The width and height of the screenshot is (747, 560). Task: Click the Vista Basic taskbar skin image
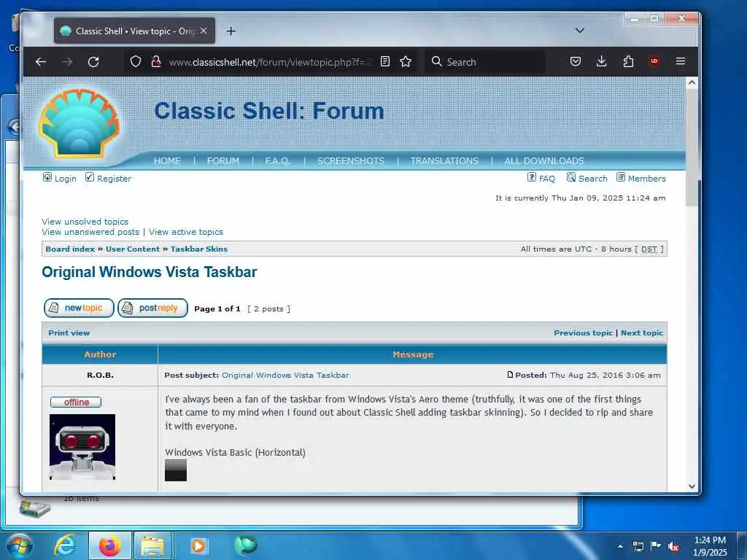coord(176,470)
